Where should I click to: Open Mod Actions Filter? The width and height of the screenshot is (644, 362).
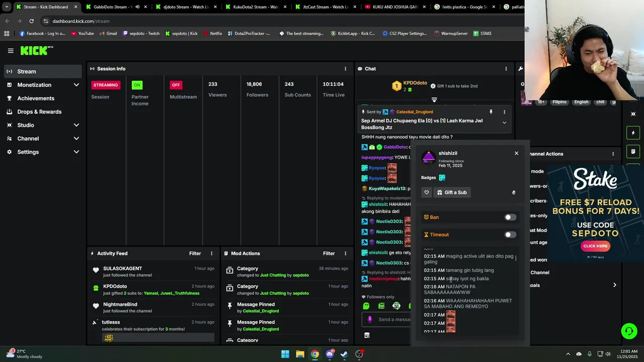[x=329, y=253]
